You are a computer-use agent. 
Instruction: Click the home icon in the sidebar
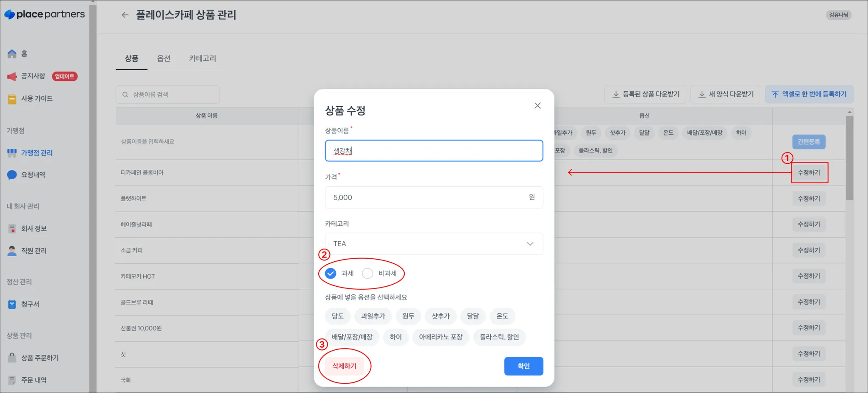point(12,54)
